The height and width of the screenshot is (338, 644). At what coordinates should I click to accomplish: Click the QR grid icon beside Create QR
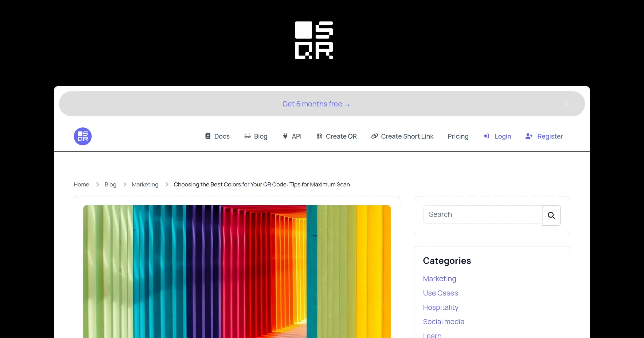[x=319, y=136]
